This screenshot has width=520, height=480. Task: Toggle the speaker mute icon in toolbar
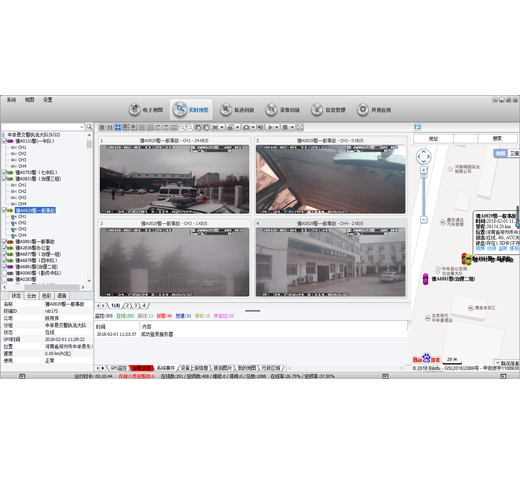point(260,127)
